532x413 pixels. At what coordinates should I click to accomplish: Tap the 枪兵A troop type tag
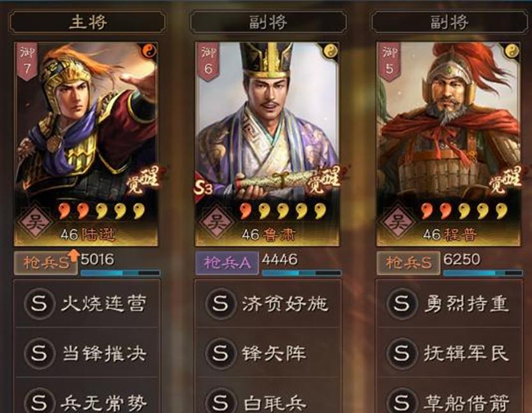[227, 263]
